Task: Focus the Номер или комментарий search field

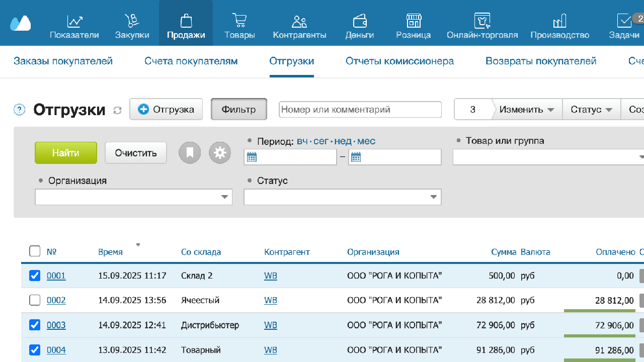Action: click(360, 109)
